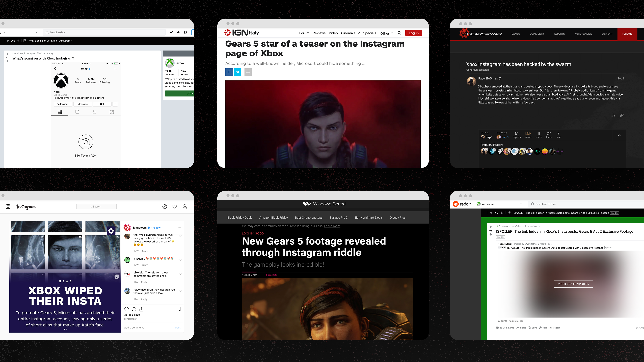Focus the Search r/xbox field
This screenshot has width=644, height=362.
tap(104, 33)
